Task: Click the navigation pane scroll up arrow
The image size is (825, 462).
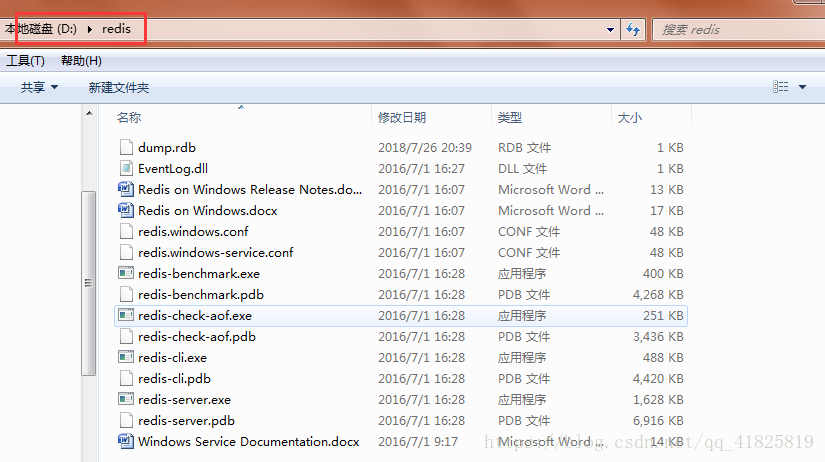Action: pyautogui.click(x=89, y=113)
